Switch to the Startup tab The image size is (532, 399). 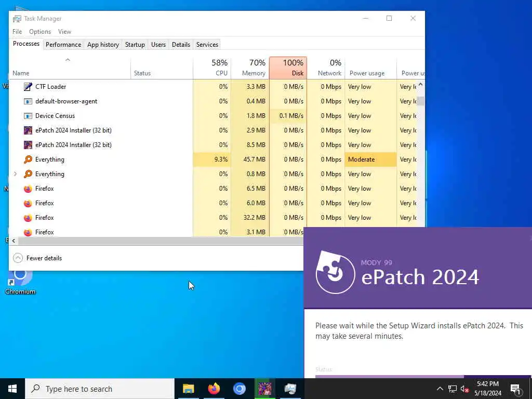[x=135, y=45]
